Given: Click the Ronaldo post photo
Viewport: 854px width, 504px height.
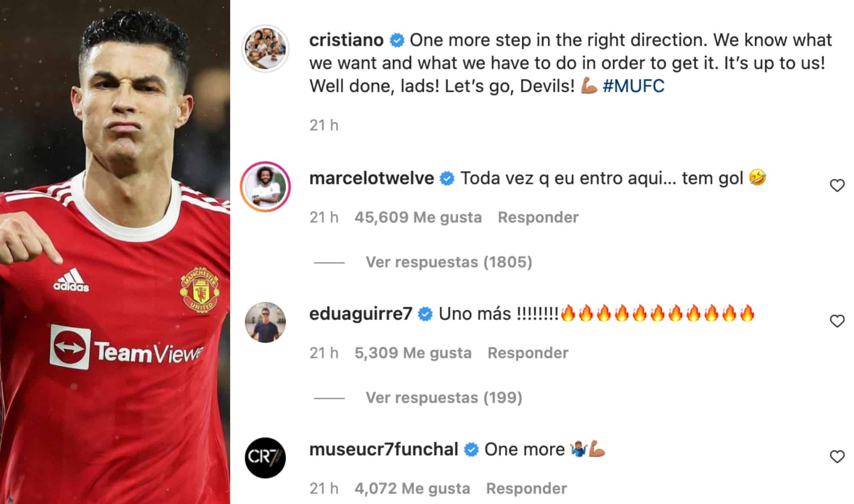Looking at the screenshot, I should (115, 252).
